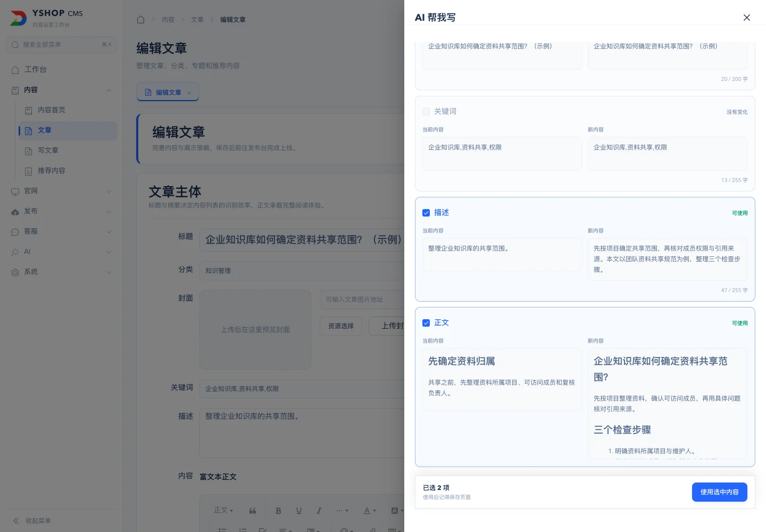The height and width of the screenshot is (532, 766).
Task: Toggle italic in the editor toolbar
Action: [x=319, y=511]
